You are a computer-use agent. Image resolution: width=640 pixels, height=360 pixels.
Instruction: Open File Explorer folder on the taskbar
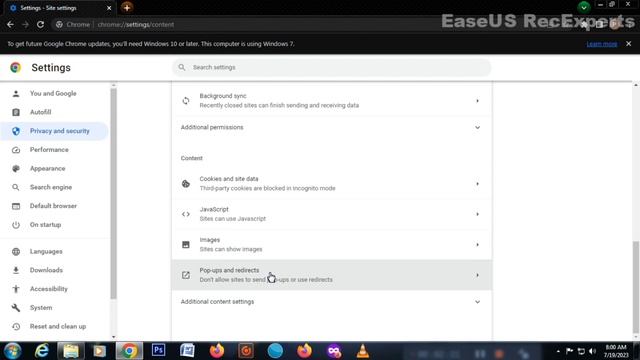[71, 351]
